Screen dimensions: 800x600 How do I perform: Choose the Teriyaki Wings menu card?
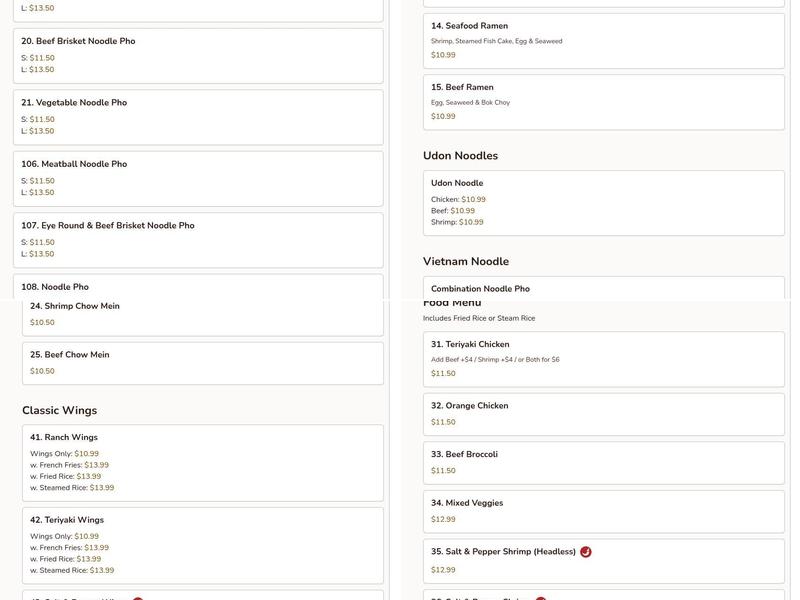coord(203,545)
